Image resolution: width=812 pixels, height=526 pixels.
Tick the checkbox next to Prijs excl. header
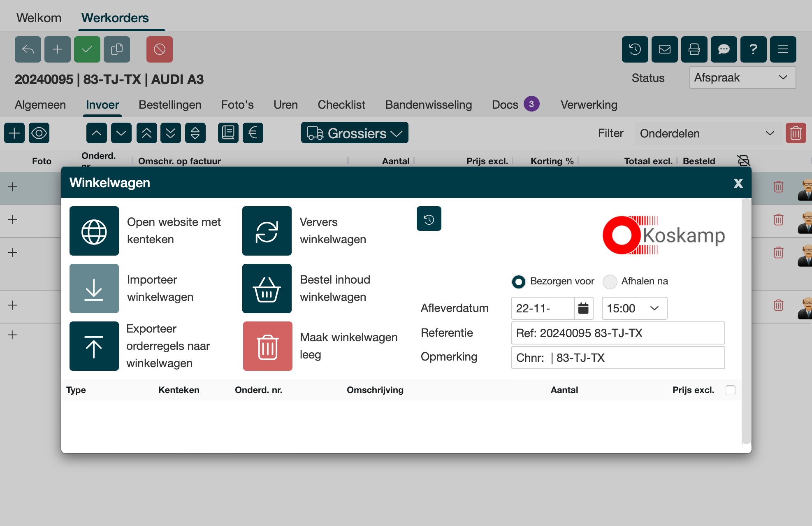[x=731, y=390]
